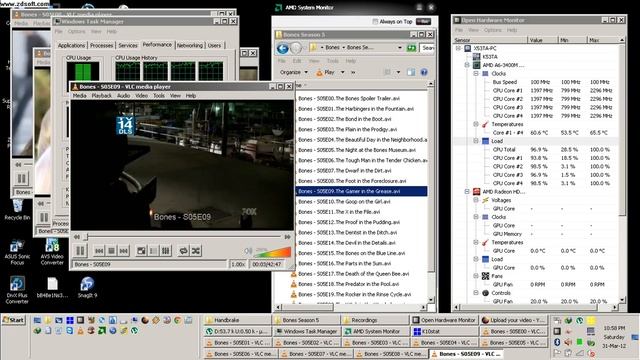Open ASUS Sonic Focus desktop icon

17,252
